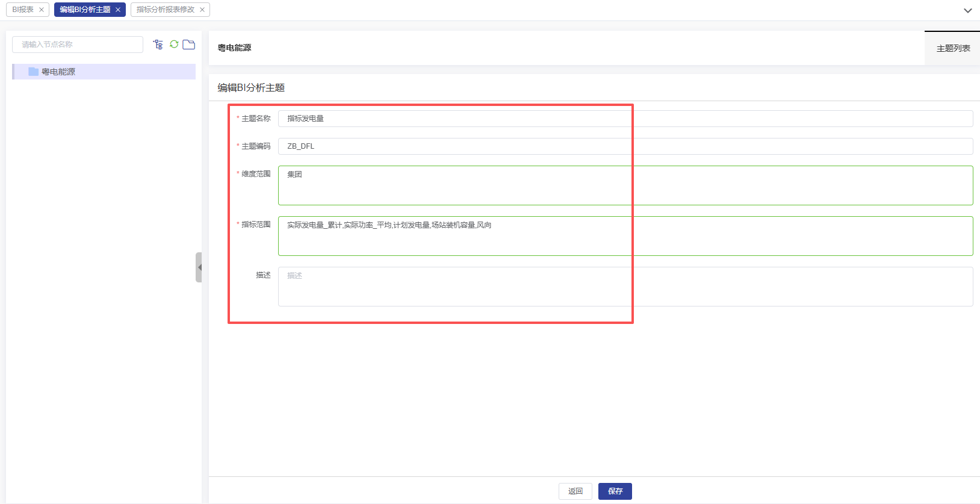This screenshot has width=980, height=504.
Task: Click the 粤电能源 folder icon in tree
Action: pyautogui.click(x=34, y=72)
